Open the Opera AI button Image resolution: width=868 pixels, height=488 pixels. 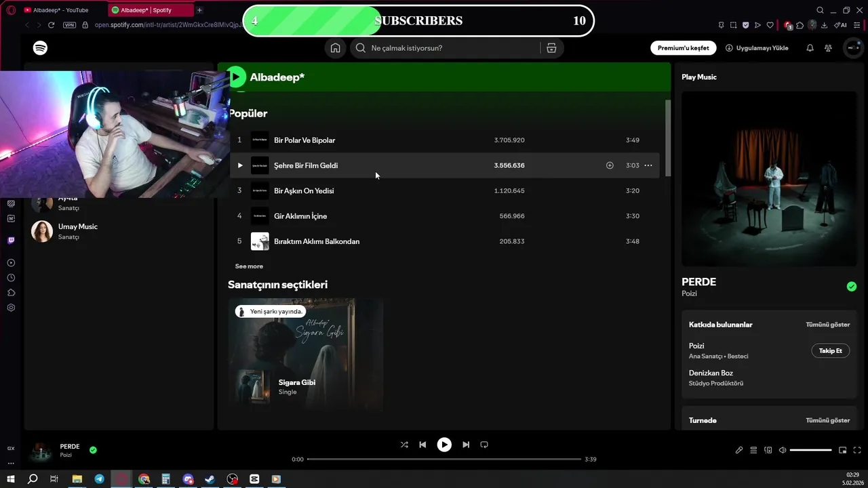pyautogui.click(x=841, y=25)
